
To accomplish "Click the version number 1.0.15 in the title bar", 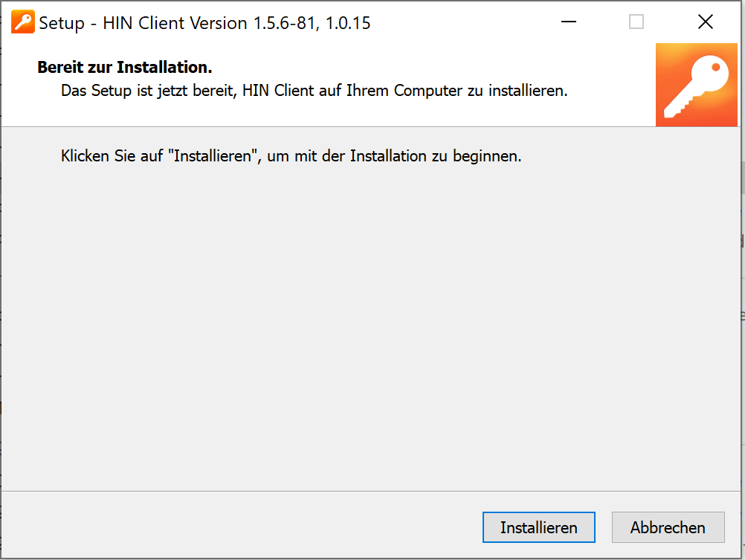I will pyautogui.click(x=348, y=23).
